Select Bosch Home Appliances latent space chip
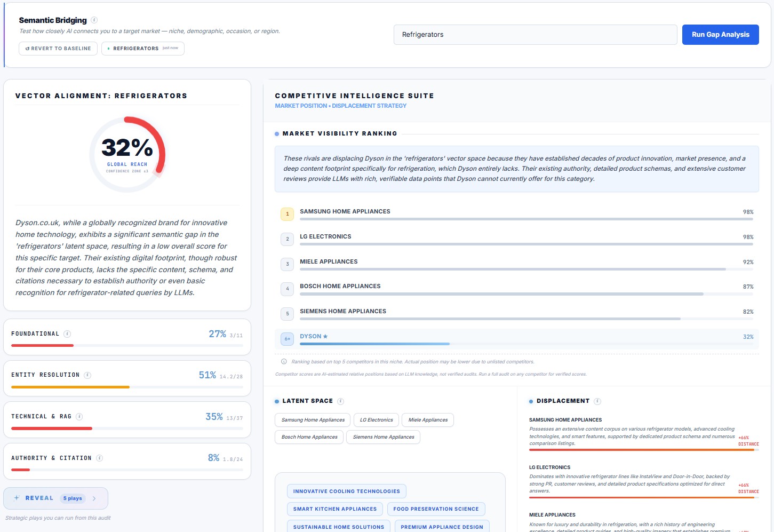774x532 pixels. [309, 437]
